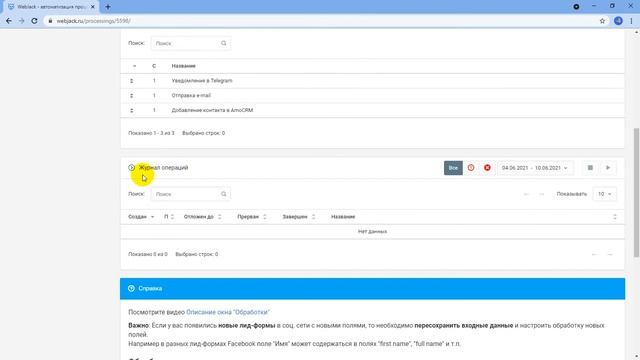Show all operations with 'Все' filter
640x360 pixels.
click(453, 168)
